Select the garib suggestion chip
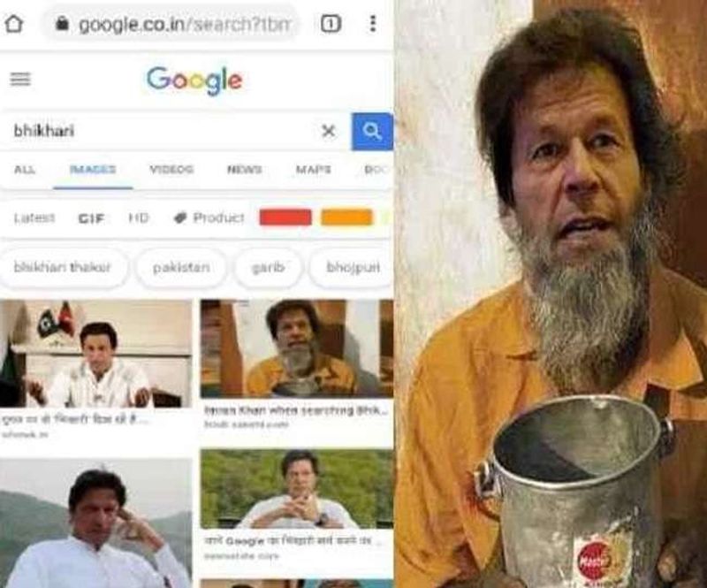Screen dimensions: 707x588 [268, 268]
